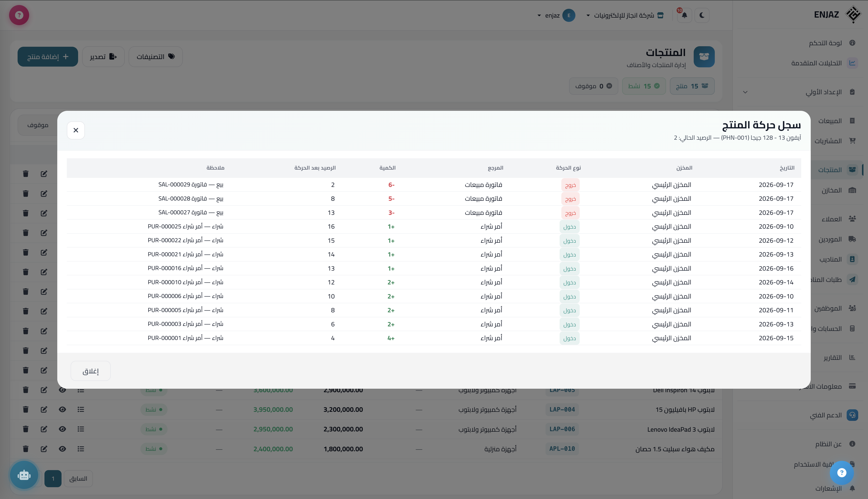
Task: Open the notifications bell in top bar
Action: 684,15
